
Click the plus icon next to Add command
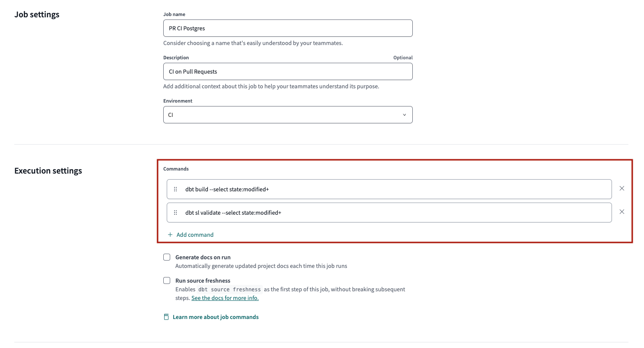pos(170,235)
